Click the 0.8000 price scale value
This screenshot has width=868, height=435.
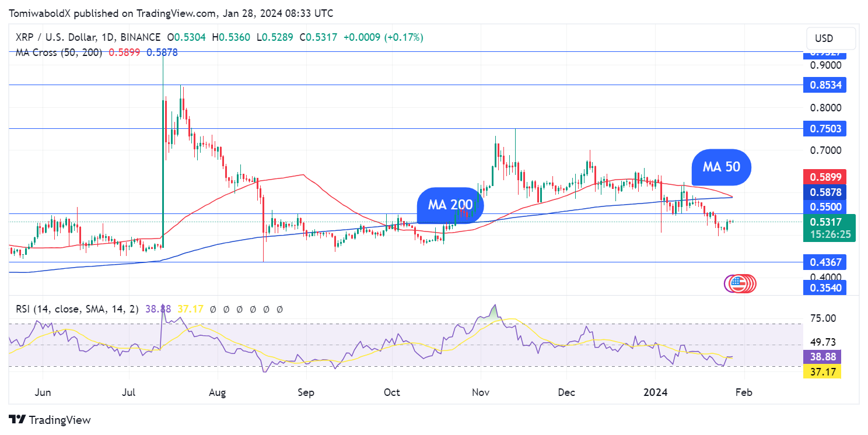point(825,108)
